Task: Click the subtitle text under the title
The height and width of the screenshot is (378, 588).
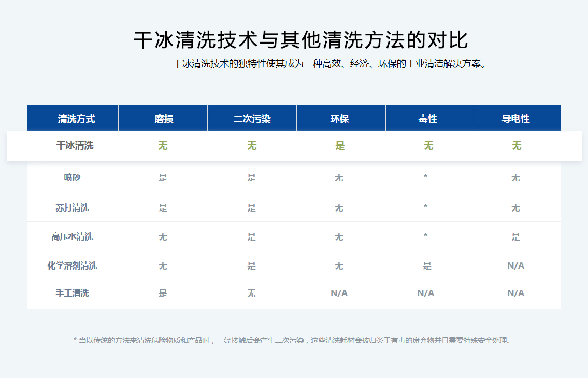Action: click(x=329, y=64)
